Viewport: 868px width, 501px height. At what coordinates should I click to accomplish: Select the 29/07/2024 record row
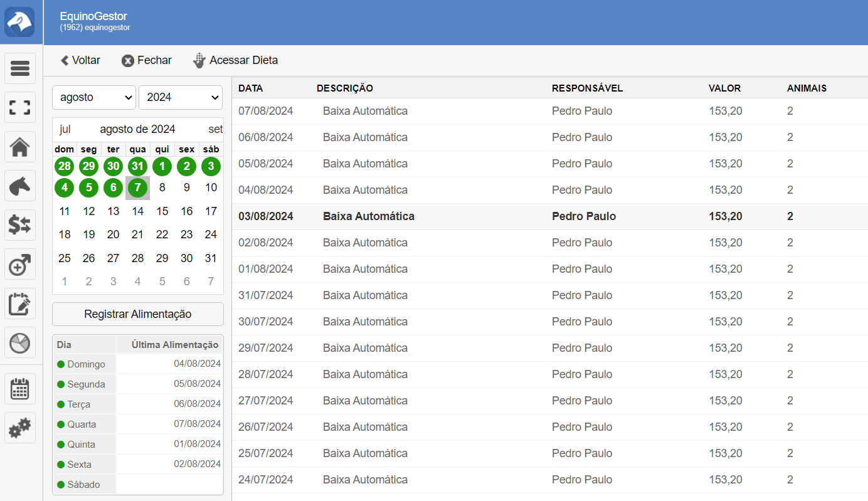coord(550,348)
